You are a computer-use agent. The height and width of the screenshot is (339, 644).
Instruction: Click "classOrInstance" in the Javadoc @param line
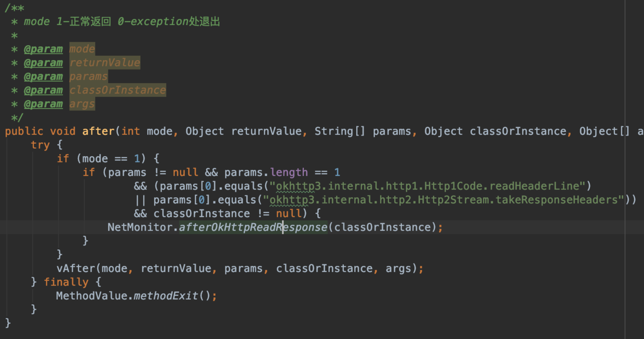point(118,90)
